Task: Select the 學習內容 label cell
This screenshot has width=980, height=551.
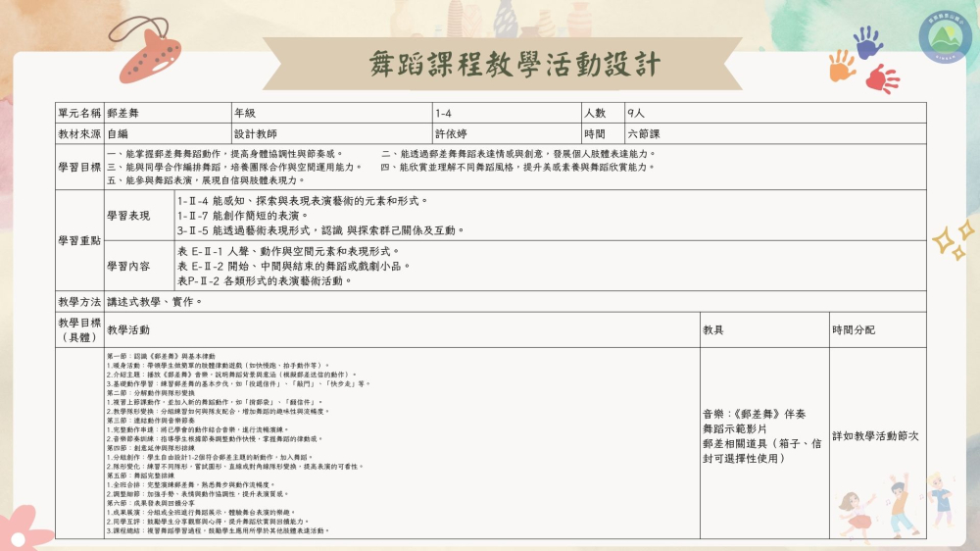Action: (x=139, y=267)
